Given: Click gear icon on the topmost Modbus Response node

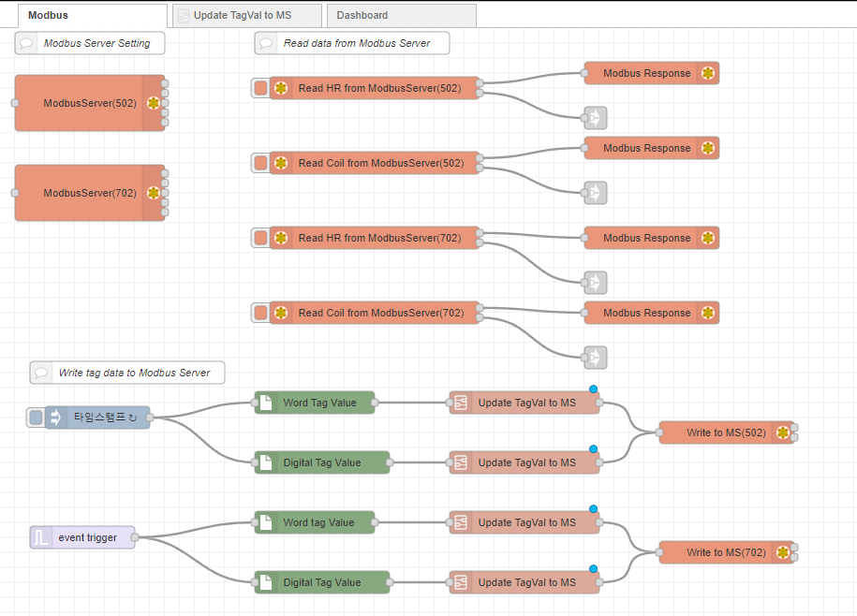Looking at the screenshot, I should point(708,73).
